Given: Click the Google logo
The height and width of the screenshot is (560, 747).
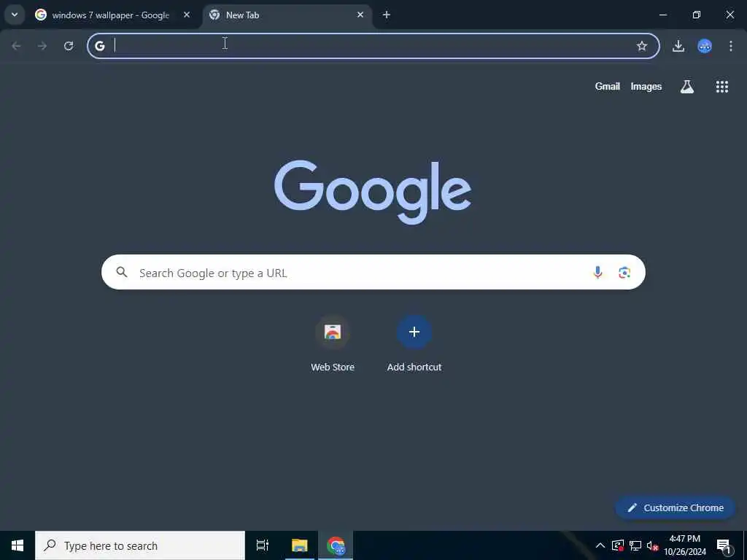Looking at the screenshot, I should click(x=373, y=192).
